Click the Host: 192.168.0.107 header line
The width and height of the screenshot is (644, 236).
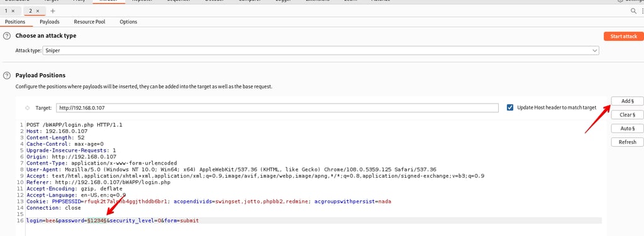point(57,131)
